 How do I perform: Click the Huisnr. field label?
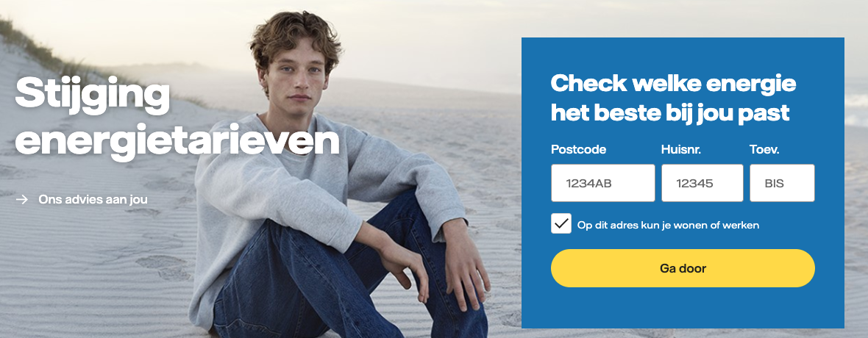click(681, 149)
